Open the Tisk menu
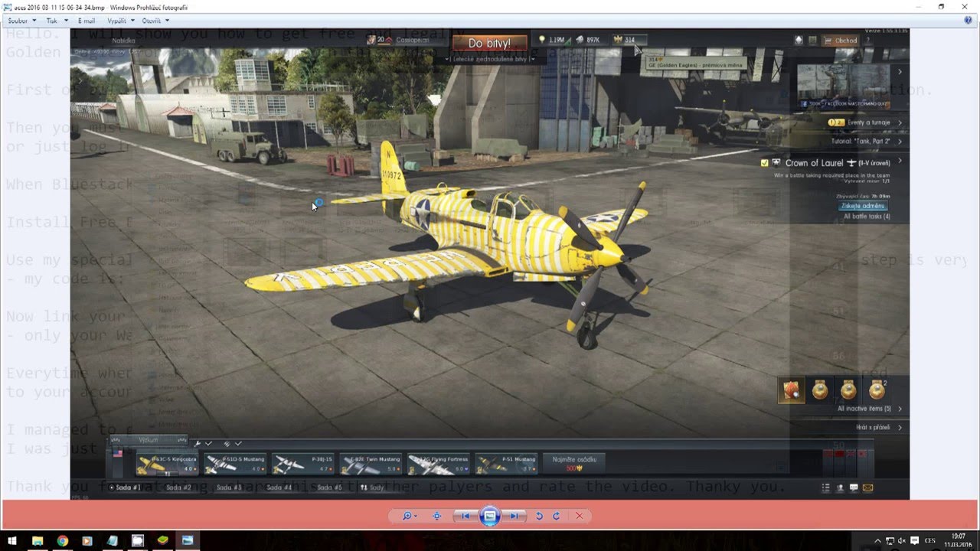980x551 pixels. (x=57, y=21)
